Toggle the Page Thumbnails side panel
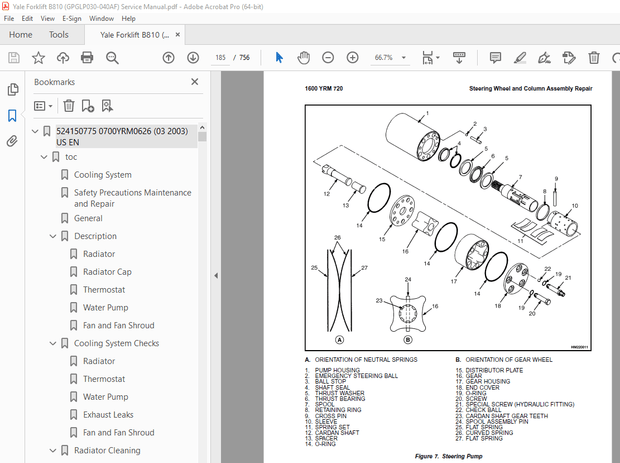620x463 pixels. tap(13, 90)
